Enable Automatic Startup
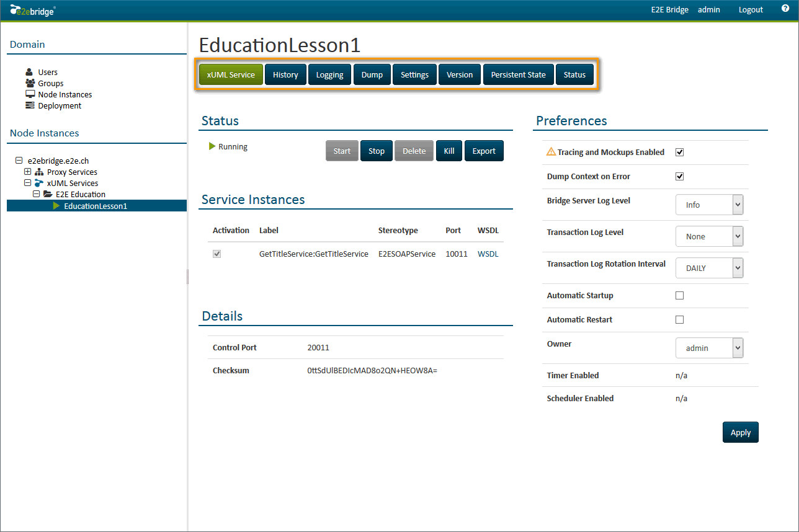This screenshot has height=532, width=799. (x=679, y=295)
